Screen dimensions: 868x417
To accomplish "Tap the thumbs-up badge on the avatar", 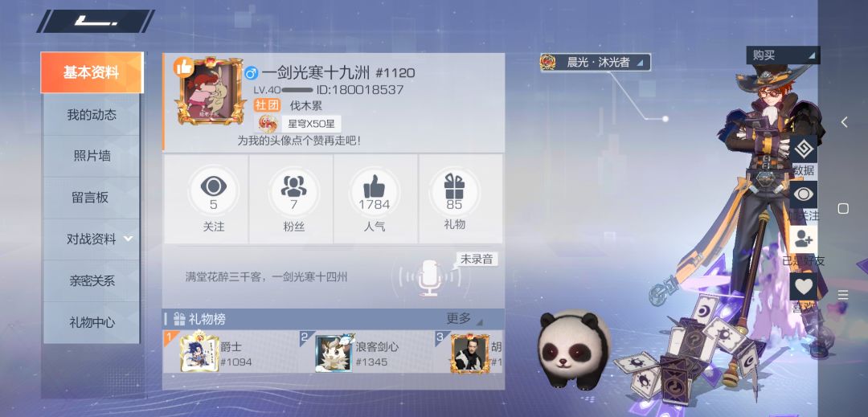I will click(x=183, y=67).
